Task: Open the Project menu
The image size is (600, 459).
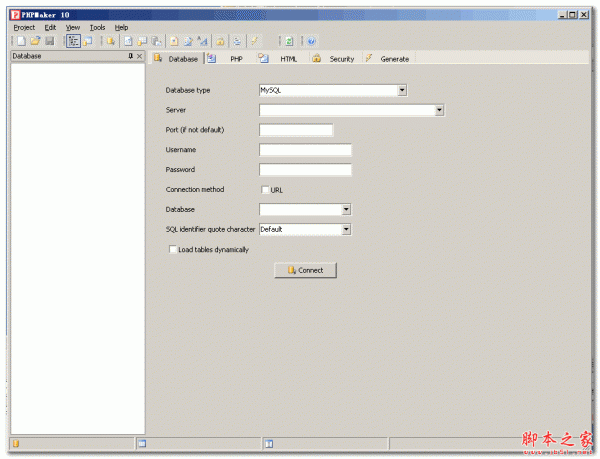Action: [24, 28]
